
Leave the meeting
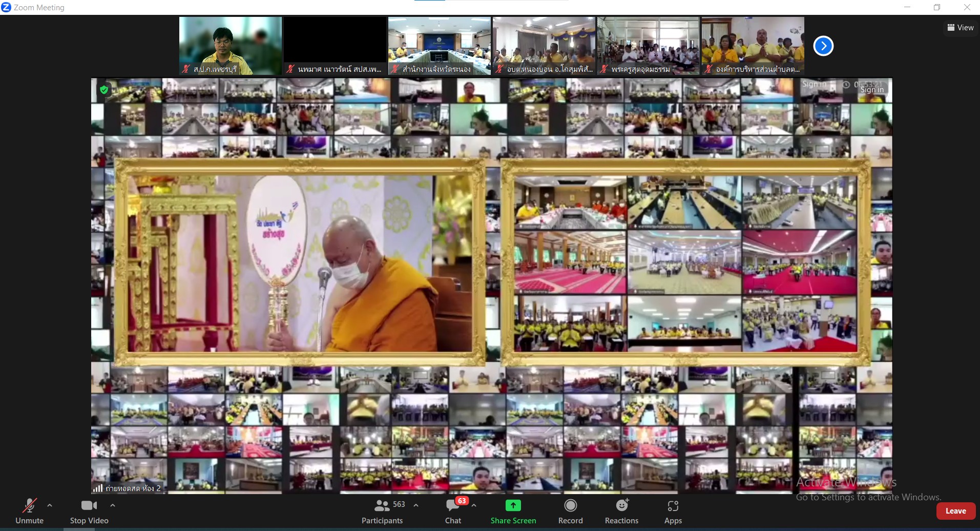click(x=955, y=511)
